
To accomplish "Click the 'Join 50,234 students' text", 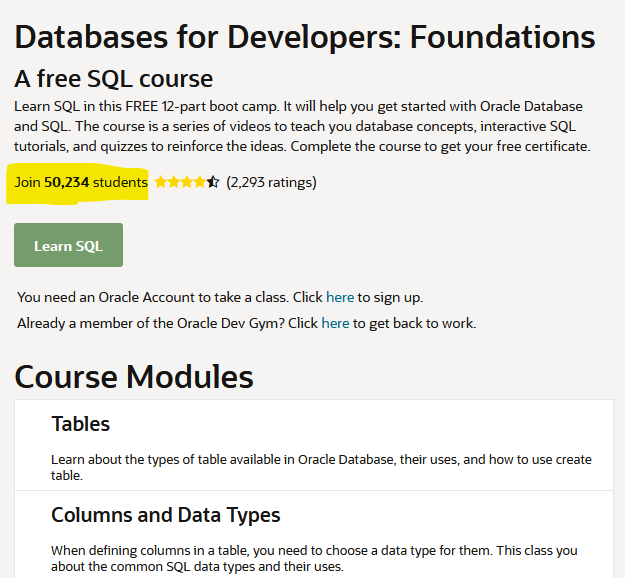I will click(x=81, y=182).
